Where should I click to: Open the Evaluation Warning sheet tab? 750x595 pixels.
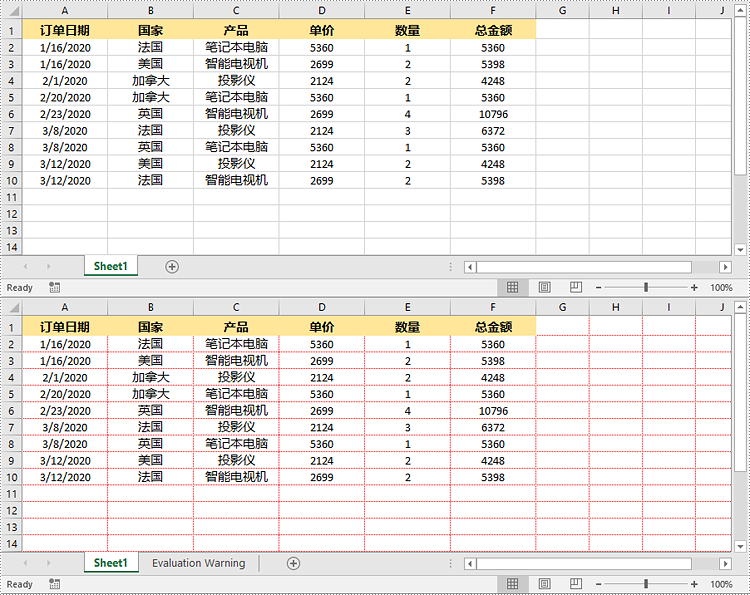click(199, 563)
